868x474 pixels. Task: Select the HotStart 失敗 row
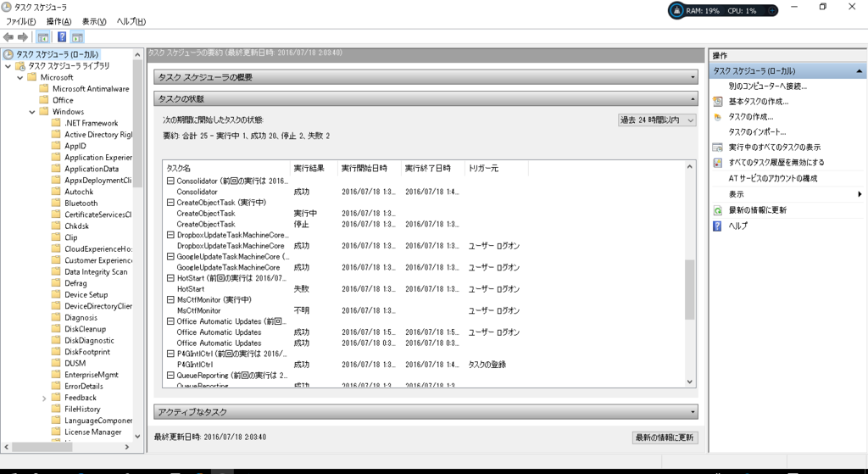tap(425, 289)
